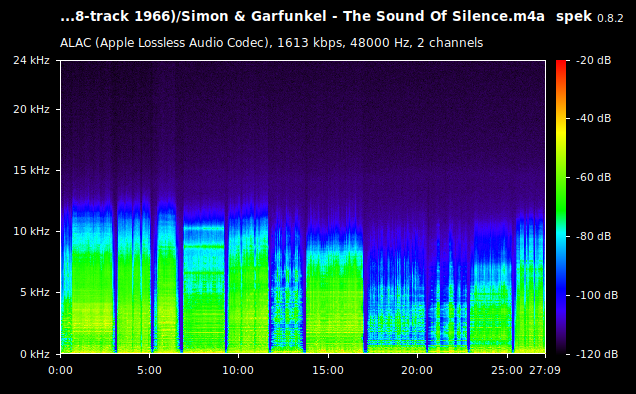Image resolution: width=636 pixels, height=394 pixels.
Task: Click the 10 kHz frequency label
Action: coord(31,231)
